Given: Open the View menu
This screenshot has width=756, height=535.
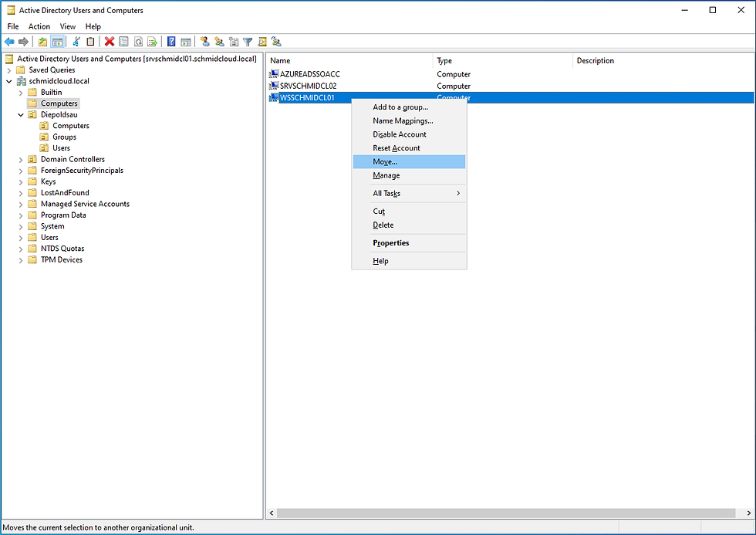Looking at the screenshot, I should [x=68, y=26].
